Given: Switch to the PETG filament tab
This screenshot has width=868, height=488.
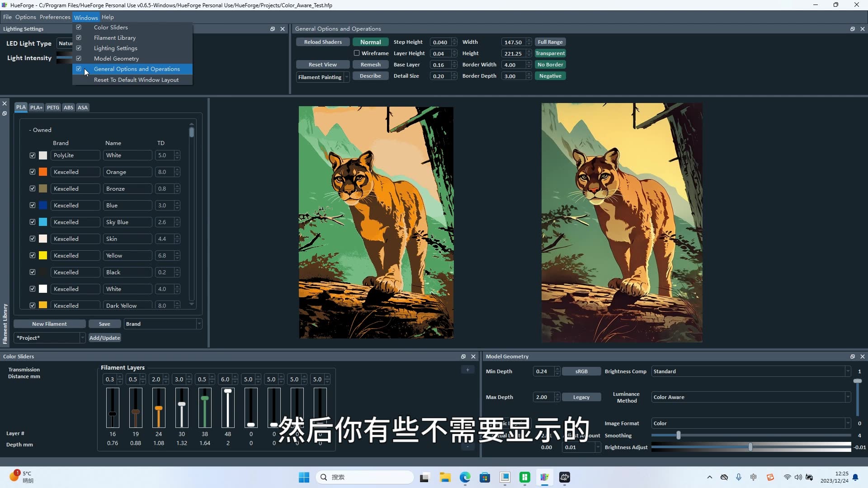Looking at the screenshot, I should tap(53, 107).
